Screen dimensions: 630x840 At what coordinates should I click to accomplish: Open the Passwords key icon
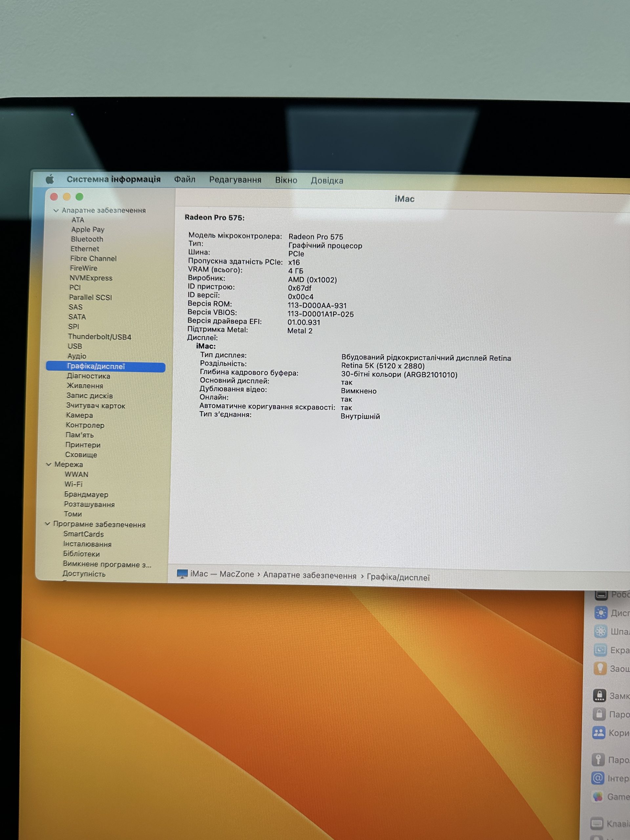pyautogui.click(x=598, y=760)
